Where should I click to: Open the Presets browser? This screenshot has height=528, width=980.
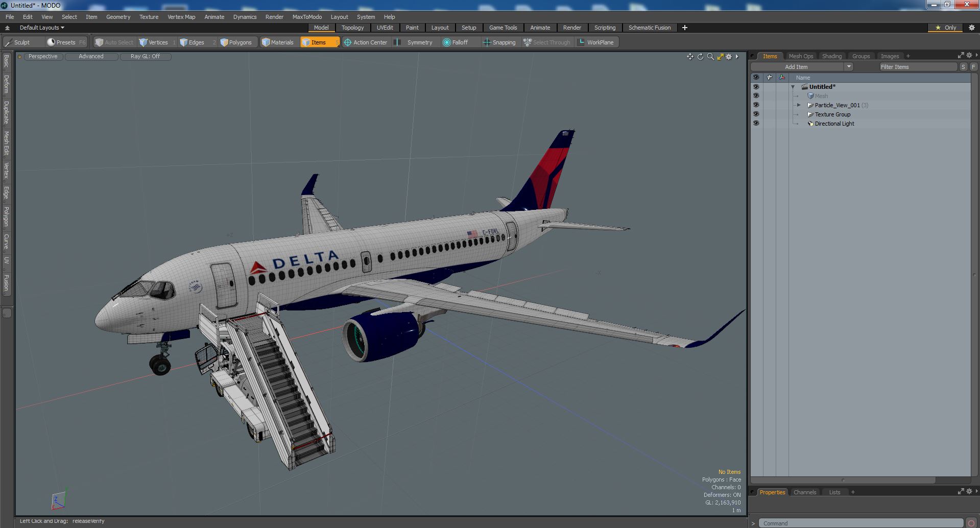(x=66, y=42)
